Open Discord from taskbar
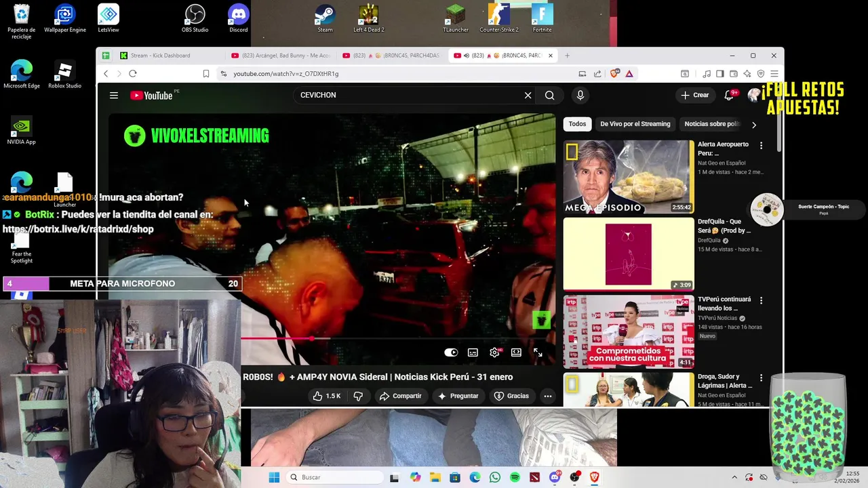Screen dimensions: 868x488 pos(555,477)
